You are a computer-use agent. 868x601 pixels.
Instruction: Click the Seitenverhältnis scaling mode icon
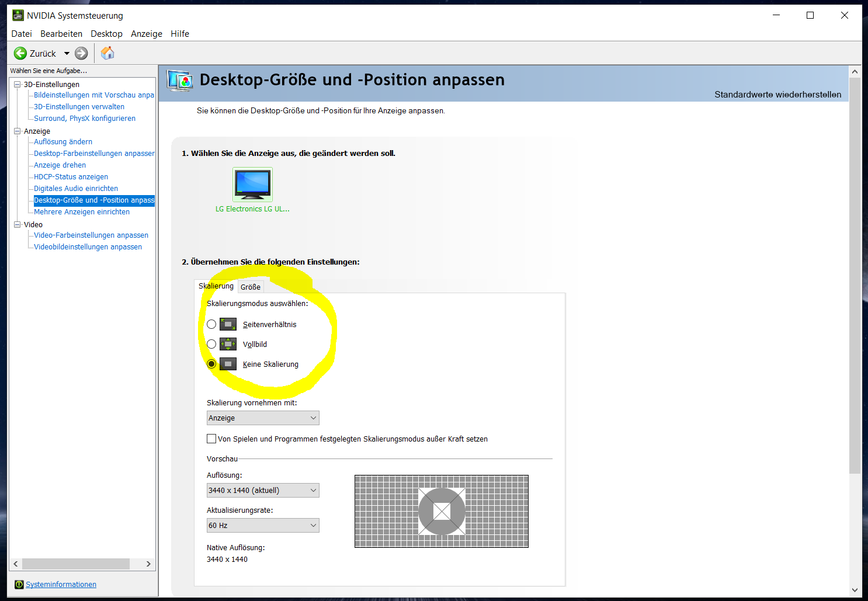point(228,324)
